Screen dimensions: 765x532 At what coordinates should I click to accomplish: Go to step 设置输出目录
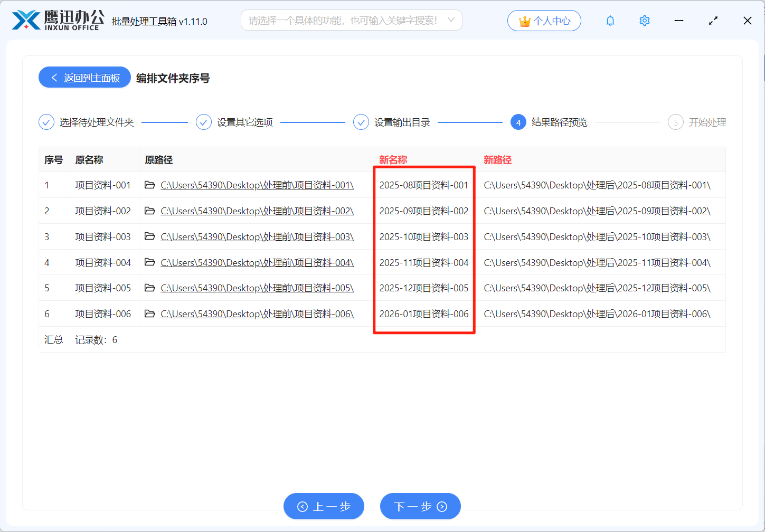(x=391, y=122)
